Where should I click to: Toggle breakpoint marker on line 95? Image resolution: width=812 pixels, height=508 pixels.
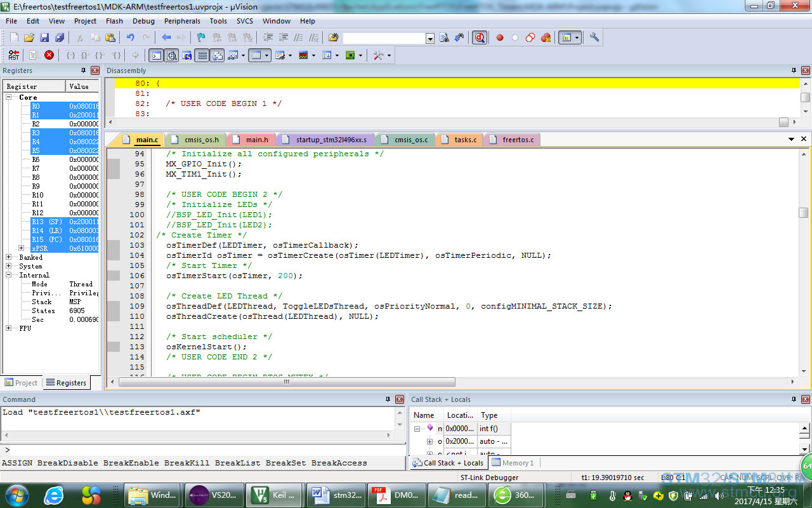tap(113, 164)
